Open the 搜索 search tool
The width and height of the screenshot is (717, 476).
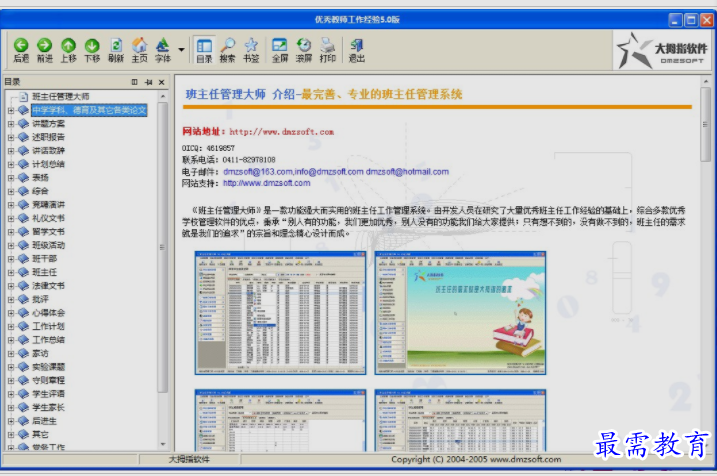(x=228, y=50)
